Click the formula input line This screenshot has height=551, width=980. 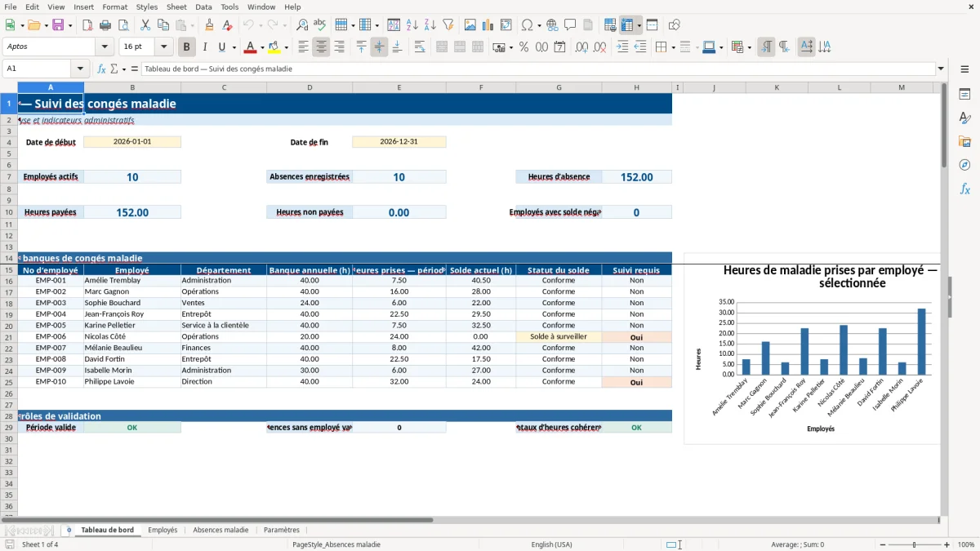click(538, 69)
